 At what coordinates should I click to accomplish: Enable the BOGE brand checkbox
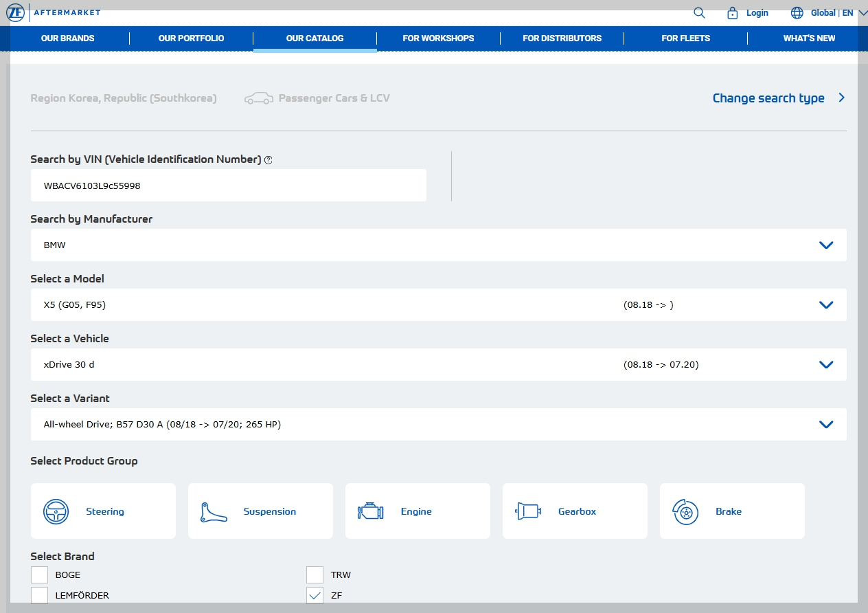39,575
